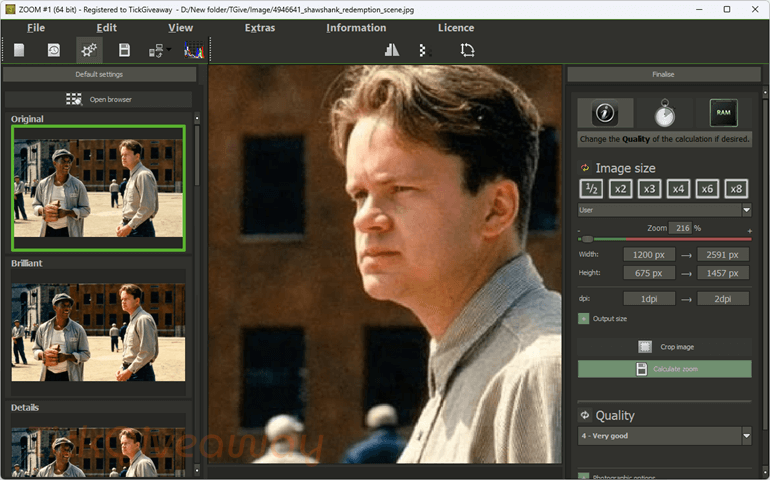Toggle the x8 image size button
Viewport: 770px width, 480px height.
[736, 189]
